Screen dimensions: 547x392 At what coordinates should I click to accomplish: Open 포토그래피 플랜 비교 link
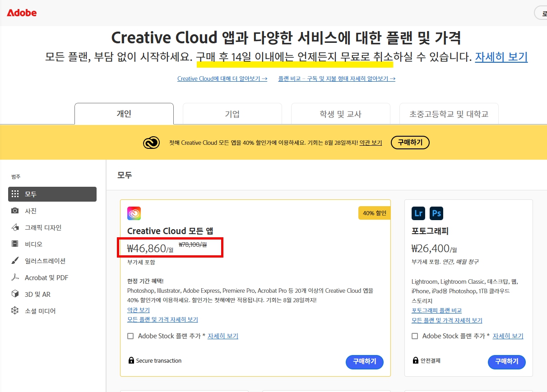[x=436, y=310]
